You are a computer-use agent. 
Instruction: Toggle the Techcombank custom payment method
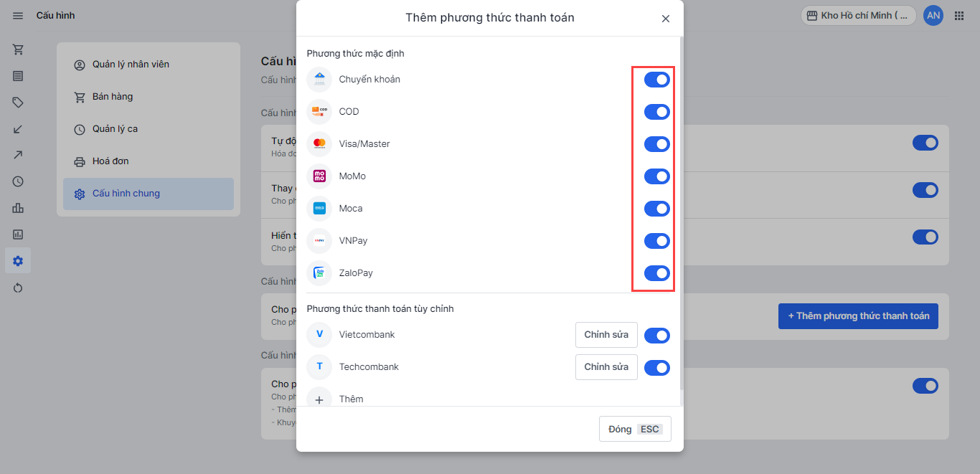[656, 368]
